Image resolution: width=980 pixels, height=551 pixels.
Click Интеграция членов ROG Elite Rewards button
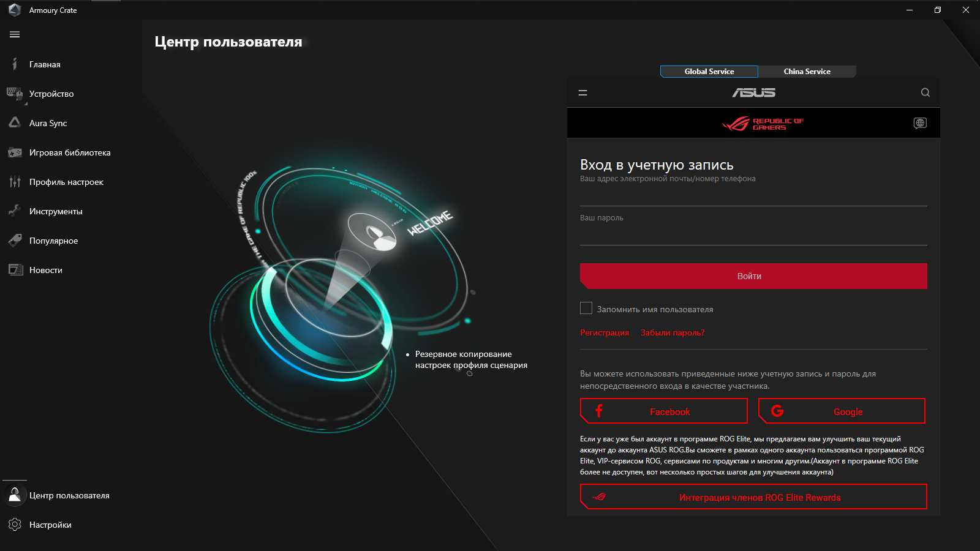coord(753,497)
